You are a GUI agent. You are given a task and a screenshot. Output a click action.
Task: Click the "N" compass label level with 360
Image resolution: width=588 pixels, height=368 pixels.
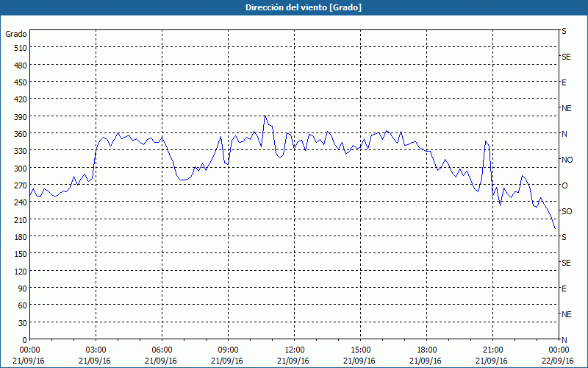tap(564, 134)
